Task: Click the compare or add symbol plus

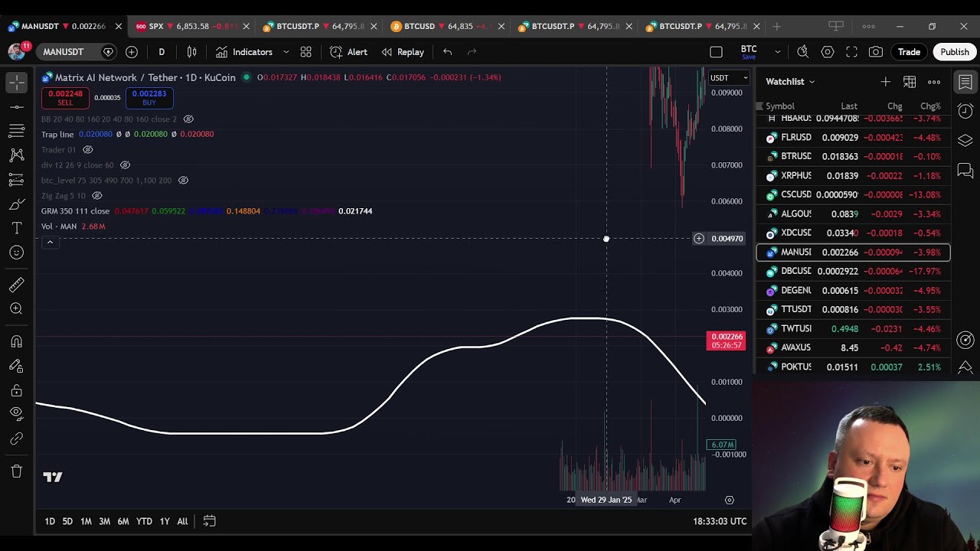Action: pyautogui.click(x=132, y=52)
